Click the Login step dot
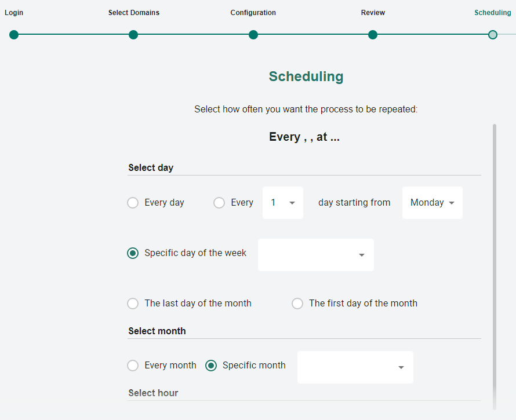516x420 pixels. tap(14, 35)
